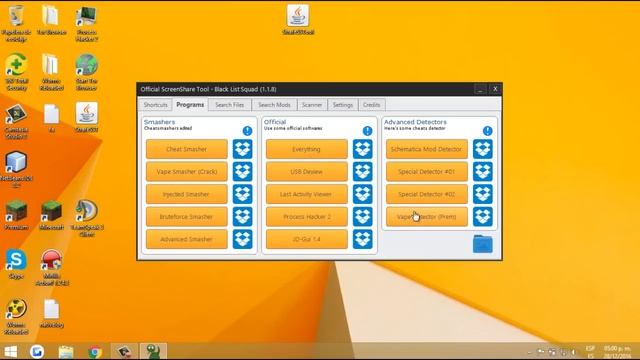Open the Search Files tab
Image resolution: width=640 pixels, height=360 pixels.
[x=230, y=105]
